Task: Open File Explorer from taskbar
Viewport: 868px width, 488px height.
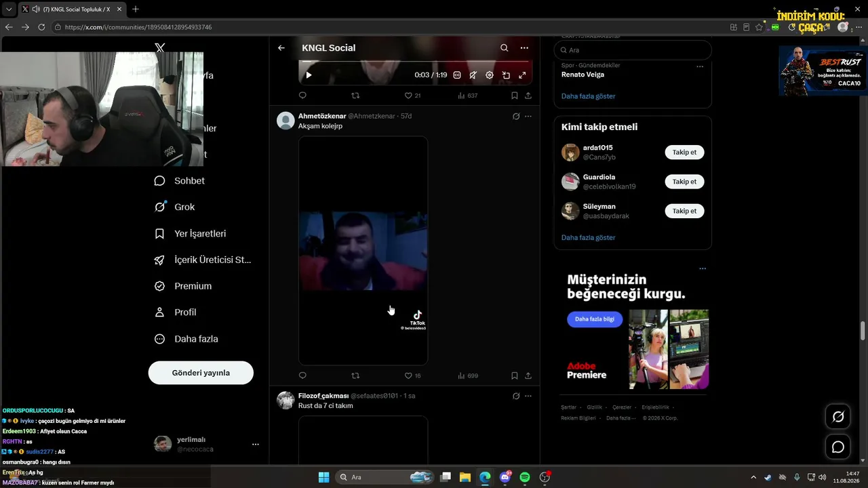Action: point(465,477)
